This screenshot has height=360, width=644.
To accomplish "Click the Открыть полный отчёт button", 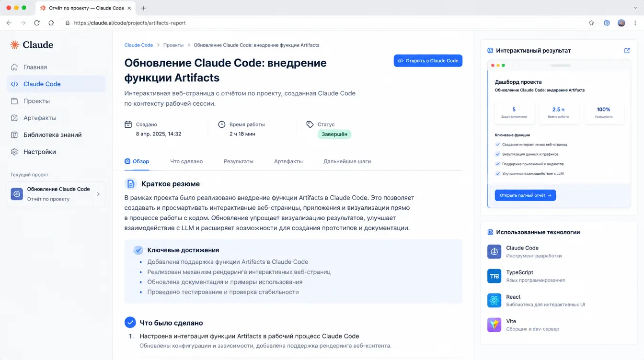I will (x=525, y=195).
